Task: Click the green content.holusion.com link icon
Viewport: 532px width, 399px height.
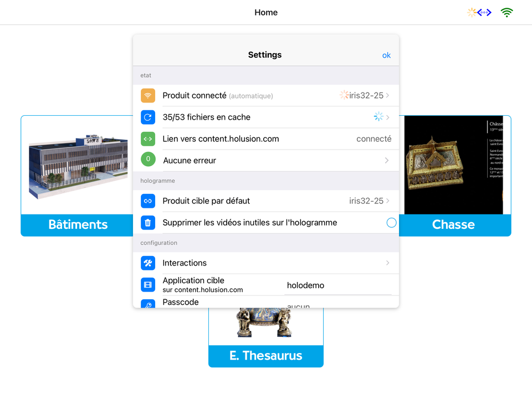Action: pyautogui.click(x=148, y=139)
